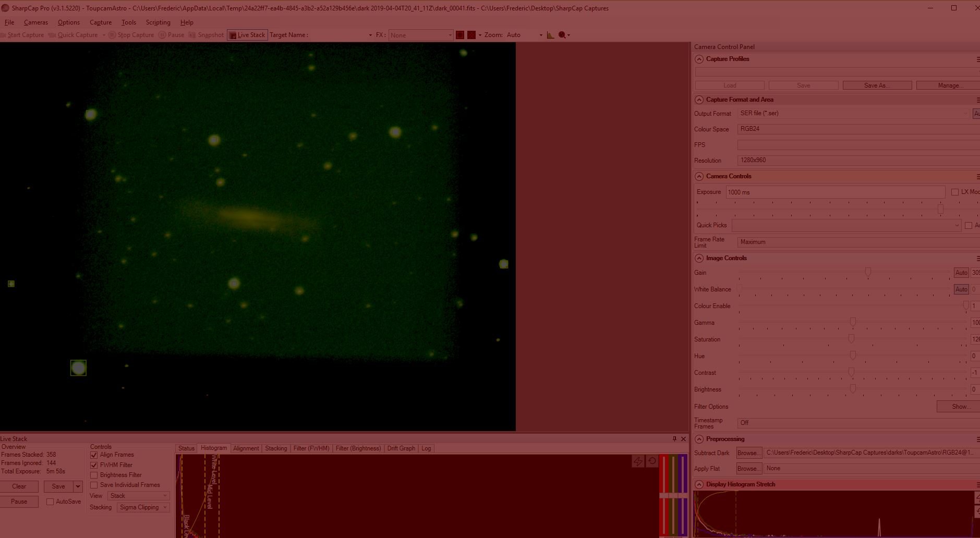
Task: Pin the Live Stack panel
Action: pos(674,439)
